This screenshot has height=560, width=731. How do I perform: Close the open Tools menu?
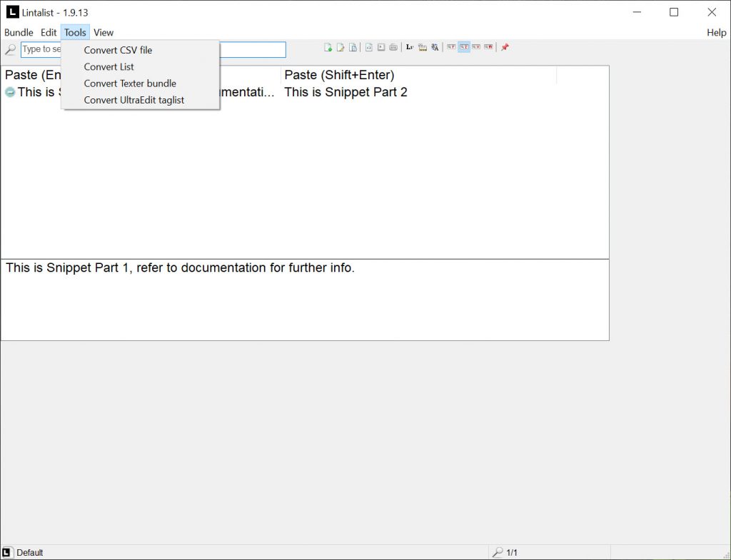75,33
